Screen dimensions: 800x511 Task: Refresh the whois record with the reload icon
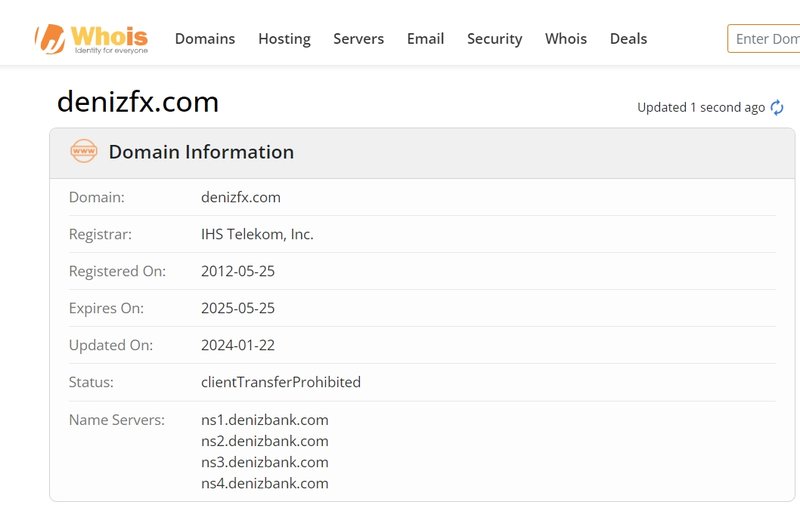(x=777, y=108)
